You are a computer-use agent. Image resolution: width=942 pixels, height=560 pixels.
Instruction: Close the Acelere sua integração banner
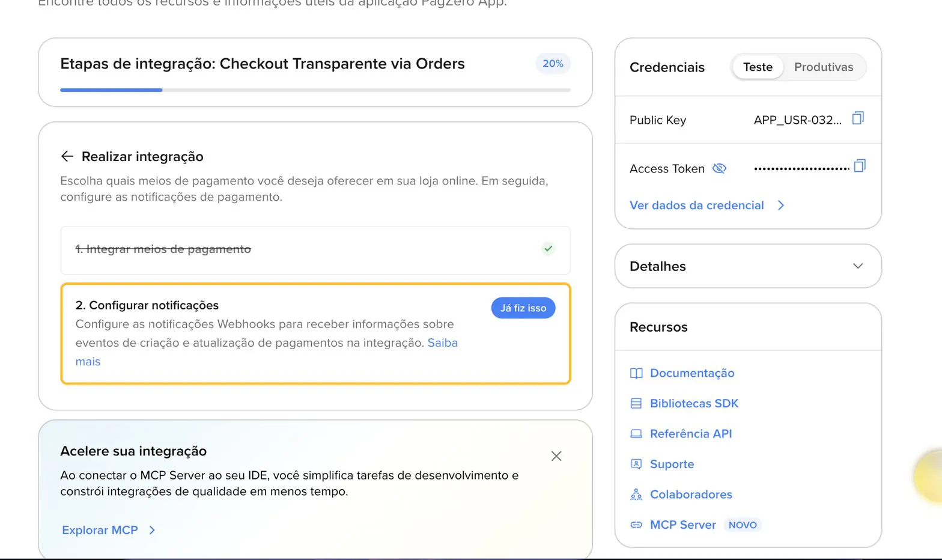(x=556, y=456)
